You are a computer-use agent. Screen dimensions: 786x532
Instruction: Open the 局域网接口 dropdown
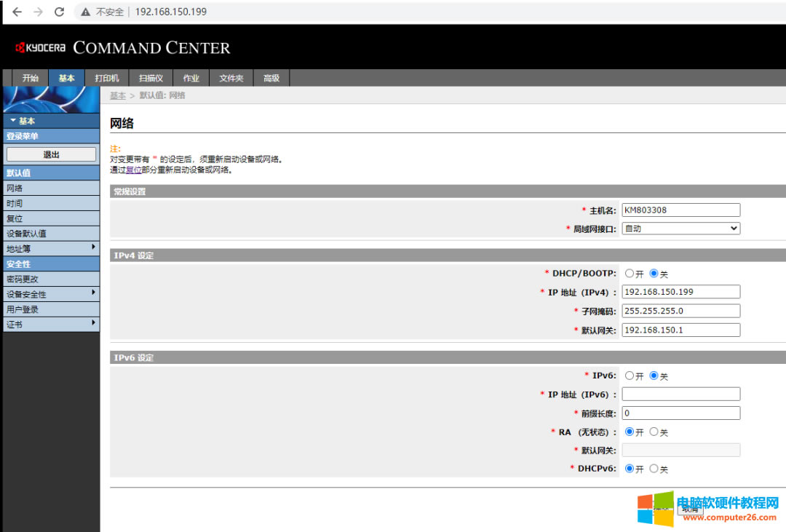pyautogui.click(x=680, y=229)
